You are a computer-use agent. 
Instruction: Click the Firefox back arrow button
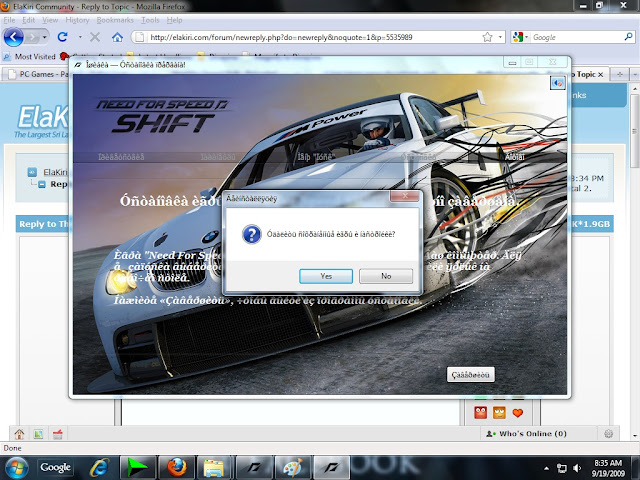click(x=13, y=37)
